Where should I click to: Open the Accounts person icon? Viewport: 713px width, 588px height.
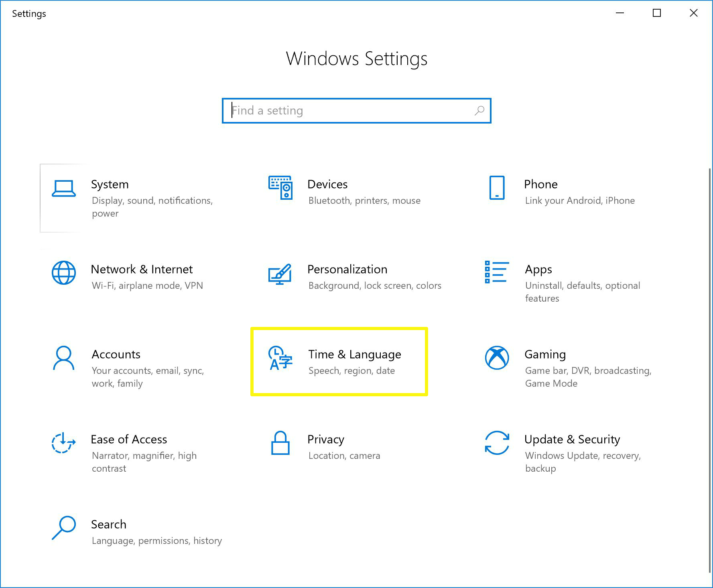pos(64,358)
